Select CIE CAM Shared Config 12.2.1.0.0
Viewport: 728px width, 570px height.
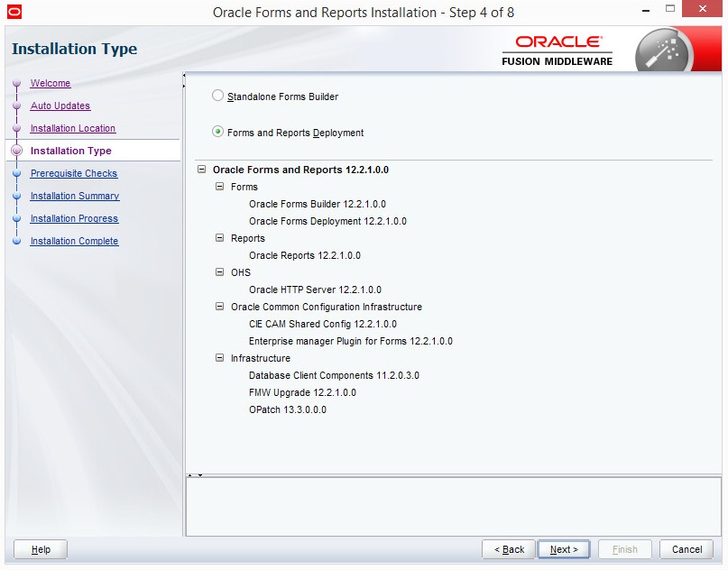(x=323, y=324)
